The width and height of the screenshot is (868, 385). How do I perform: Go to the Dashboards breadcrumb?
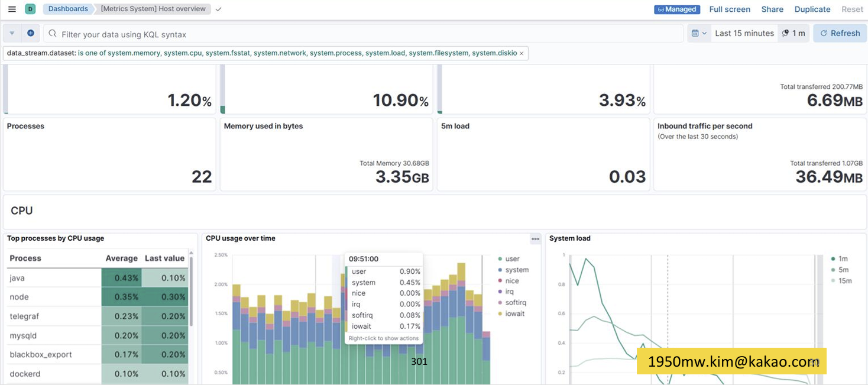click(x=68, y=9)
